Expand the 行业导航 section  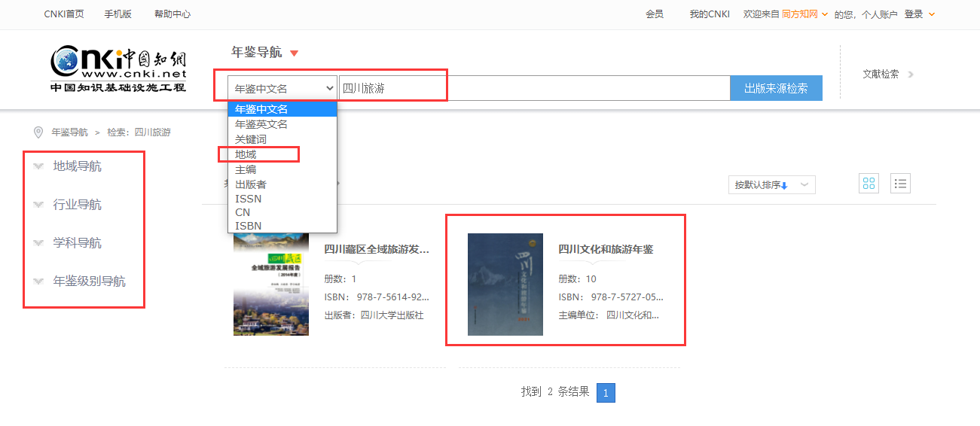(38, 205)
